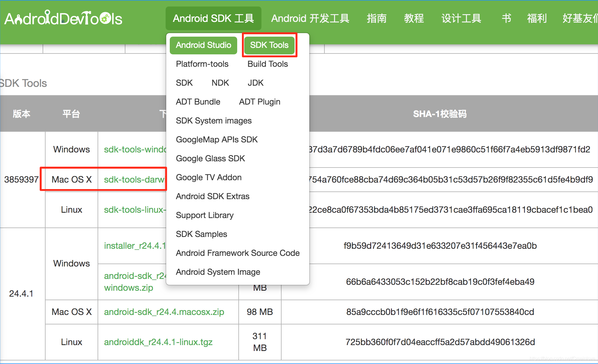598x364 pixels.
Task: Select Mac OS X cell beside sdk-tools-darwin
Action: [x=72, y=180]
